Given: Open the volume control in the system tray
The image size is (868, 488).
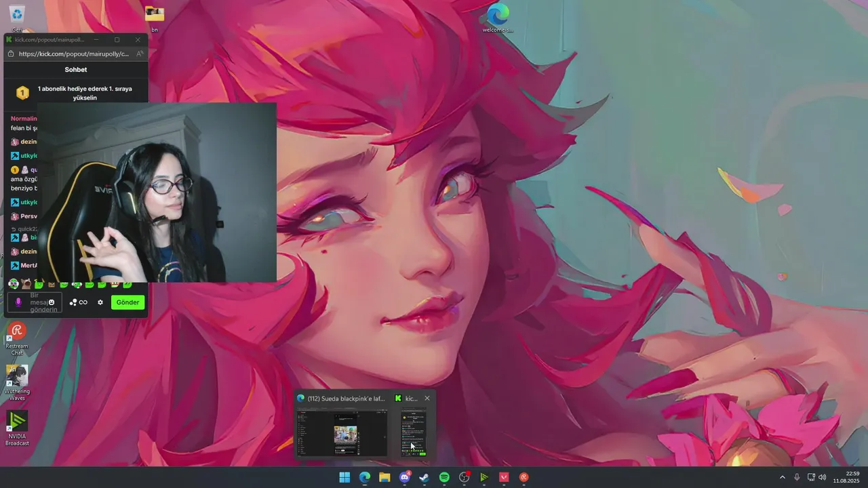Looking at the screenshot, I should (x=823, y=477).
